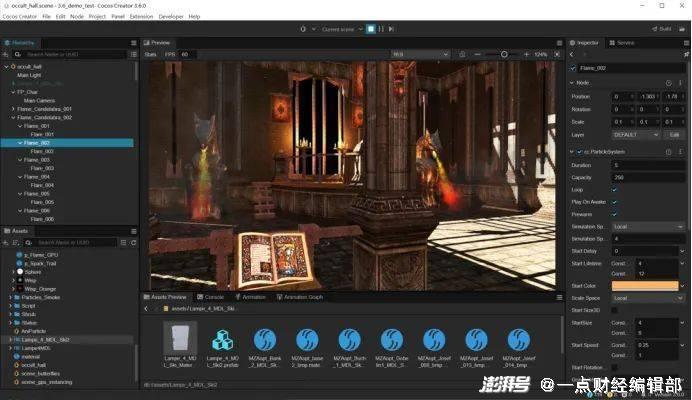The width and height of the screenshot is (692, 400).
Task: Open the Build button in top toolbar
Action: click(x=662, y=29)
